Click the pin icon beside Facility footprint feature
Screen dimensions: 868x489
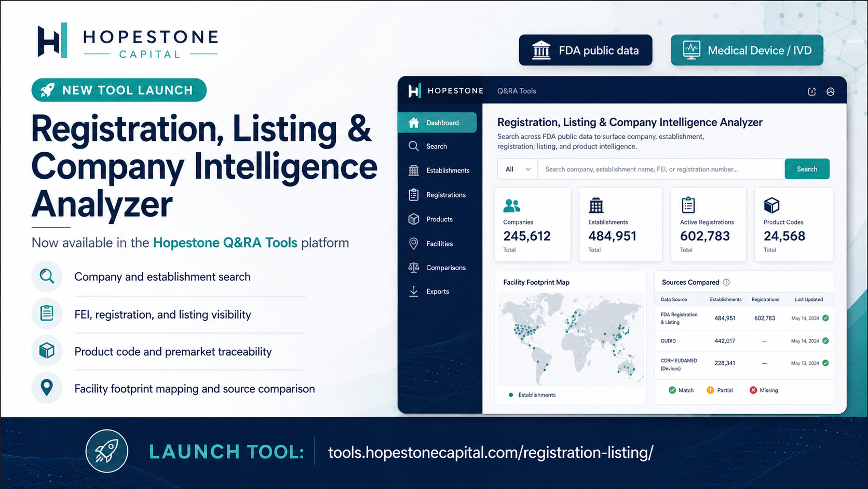click(x=47, y=388)
